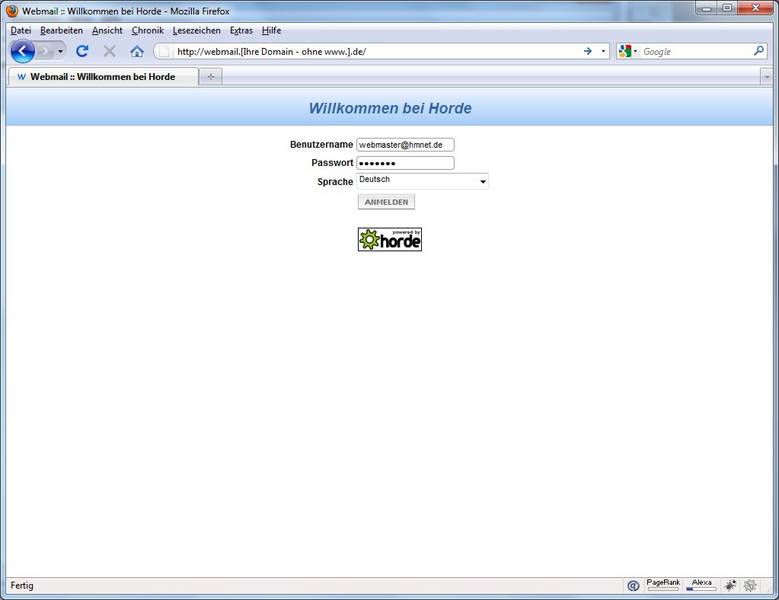779x600 pixels.
Task: Reload the page with refresh icon
Action: click(82, 51)
